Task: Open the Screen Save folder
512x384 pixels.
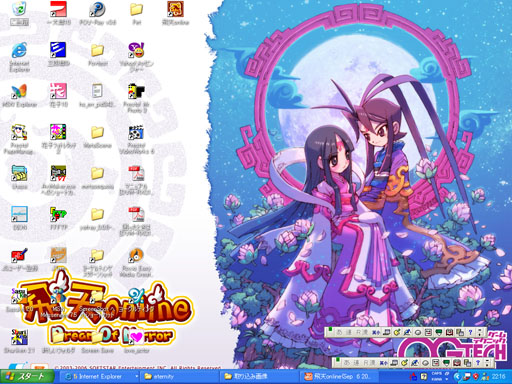Action: coord(97,337)
